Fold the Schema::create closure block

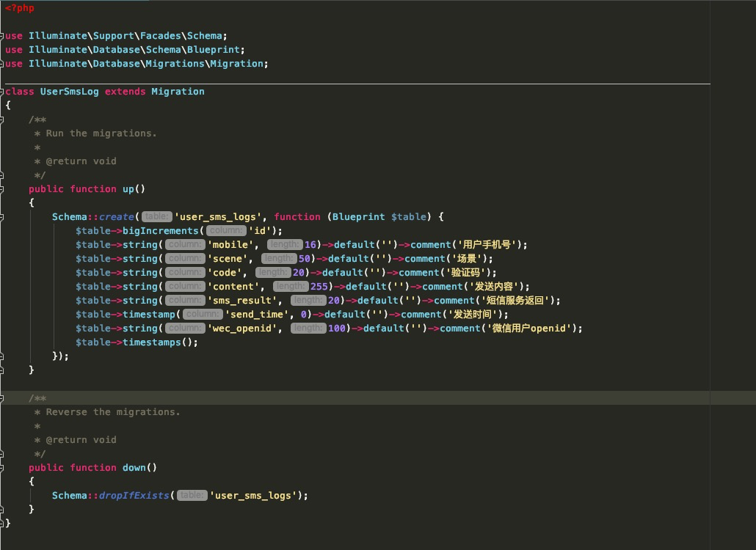pos(2,217)
